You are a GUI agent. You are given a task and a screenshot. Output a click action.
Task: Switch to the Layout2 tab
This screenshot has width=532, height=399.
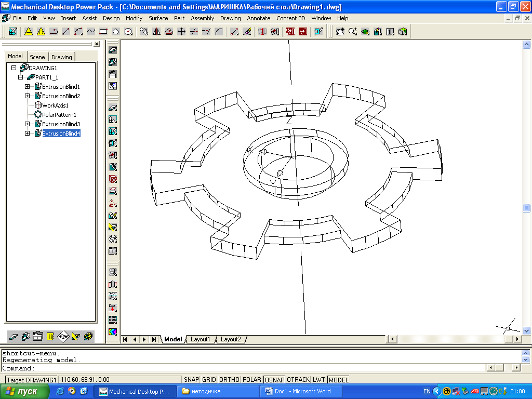(x=231, y=339)
